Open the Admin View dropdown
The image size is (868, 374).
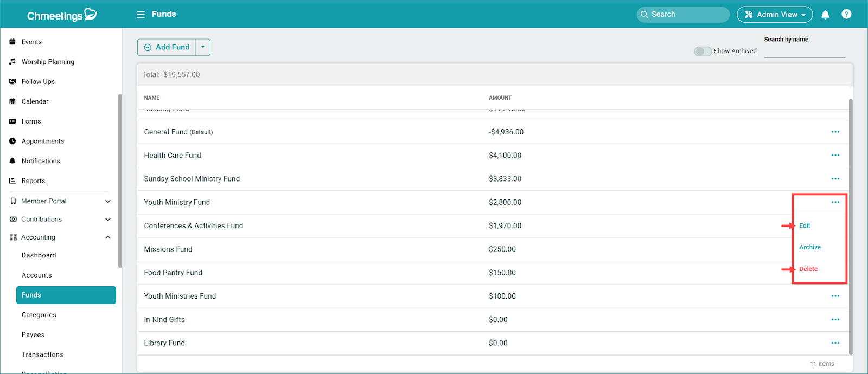tap(774, 15)
